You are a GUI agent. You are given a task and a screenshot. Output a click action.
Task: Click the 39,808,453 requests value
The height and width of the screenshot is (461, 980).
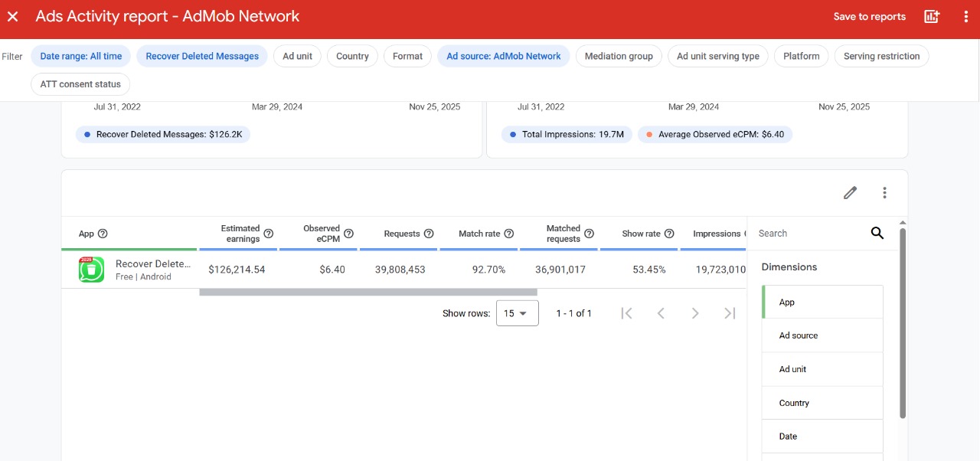point(400,270)
